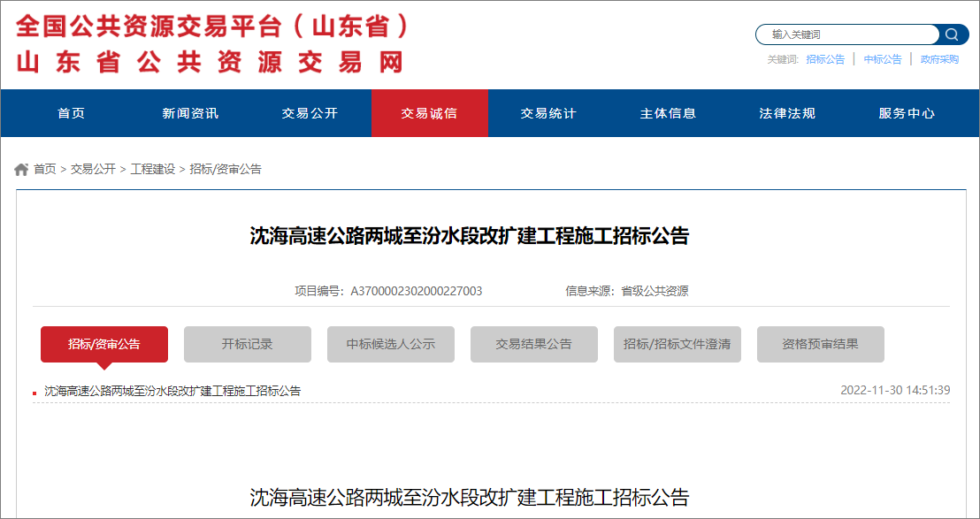The width and height of the screenshot is (980, 519).
Task: Open 交易统计 navigation menu
Action: (x=548, y=113)
